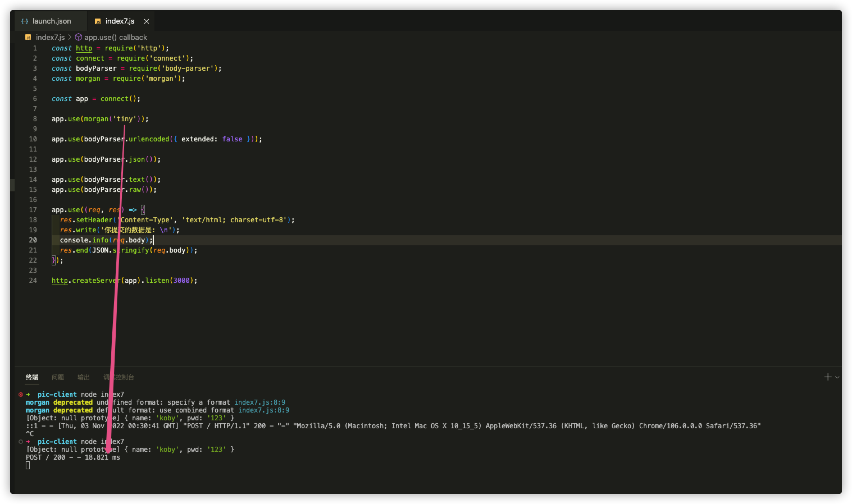Switch to the launch.json tab

point(51,21)
